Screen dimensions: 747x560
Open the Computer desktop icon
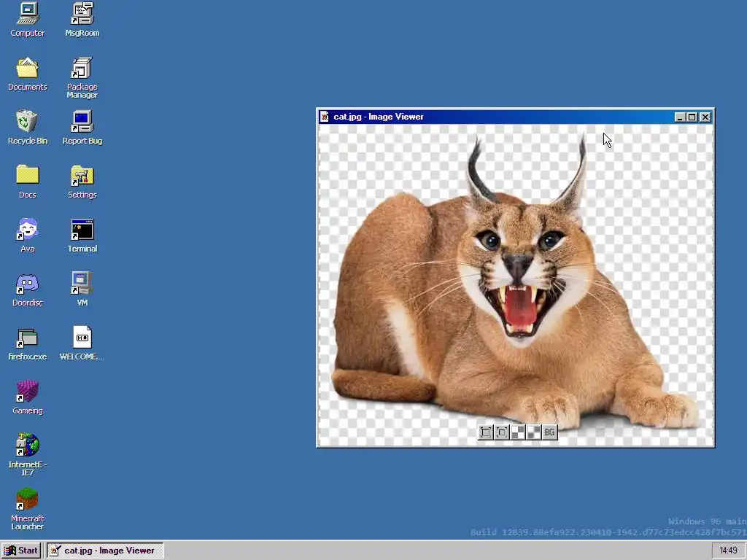tap(28, 20)
